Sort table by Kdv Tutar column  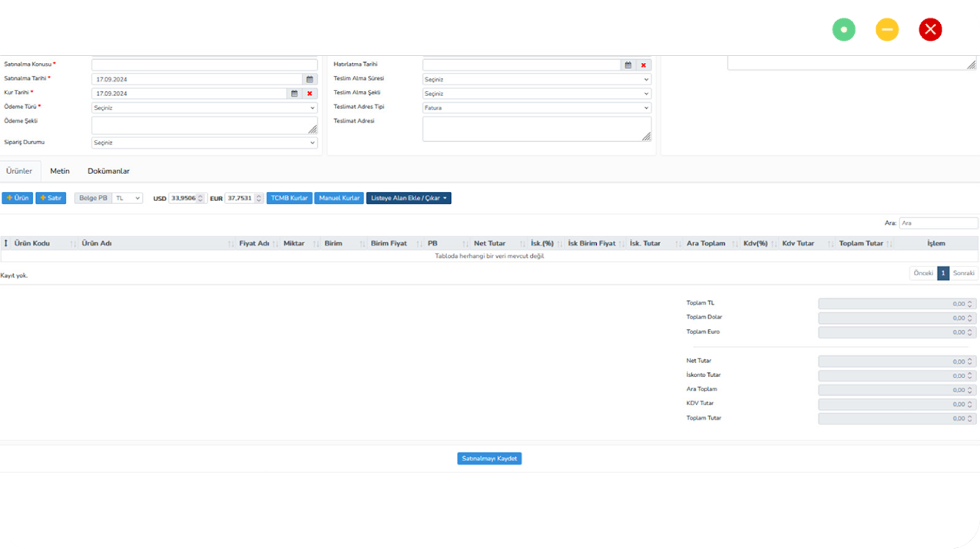pos(806,243)
